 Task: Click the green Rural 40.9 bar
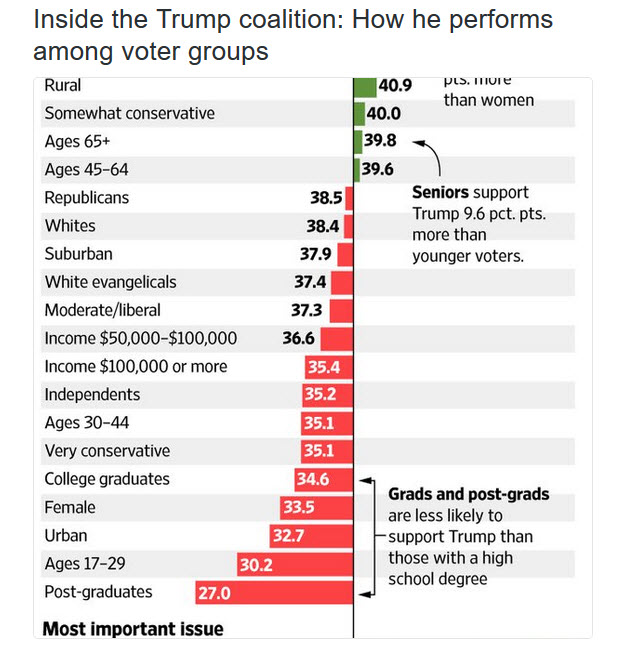click(x=364, y=87)
